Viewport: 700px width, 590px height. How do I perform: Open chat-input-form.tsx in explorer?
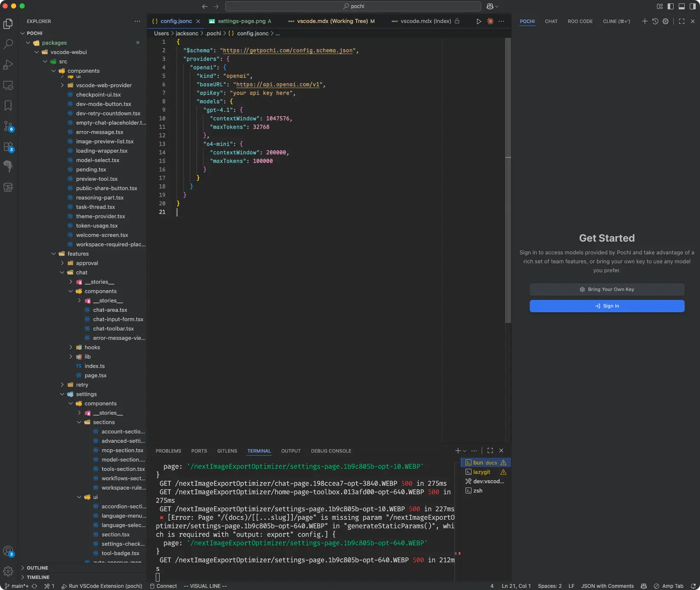118,319
